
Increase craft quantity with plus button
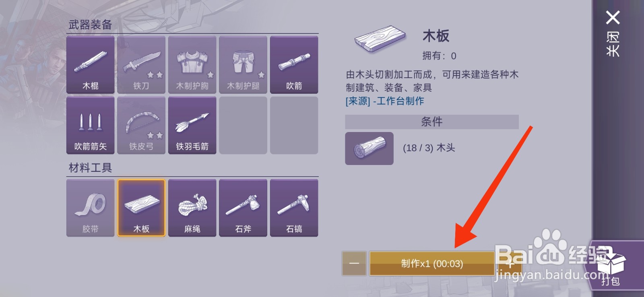[510, 264]
